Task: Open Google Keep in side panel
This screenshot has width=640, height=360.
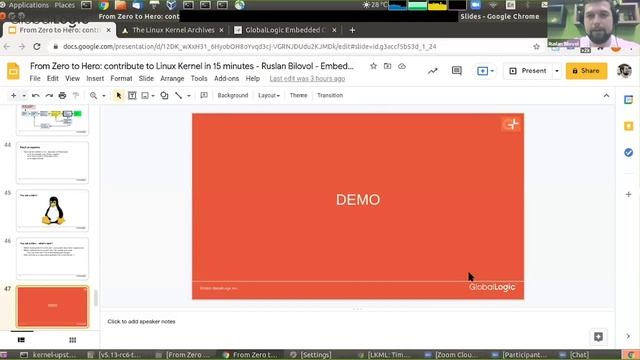Action: (629, 126)
